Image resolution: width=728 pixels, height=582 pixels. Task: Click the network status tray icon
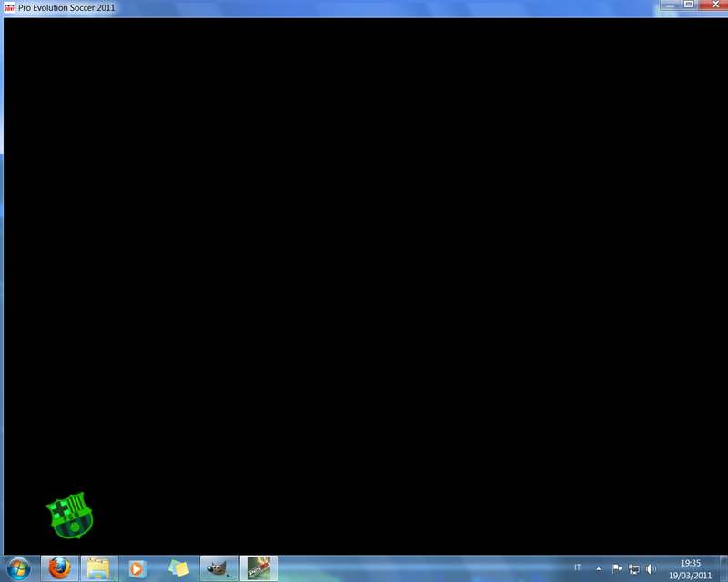633,568
